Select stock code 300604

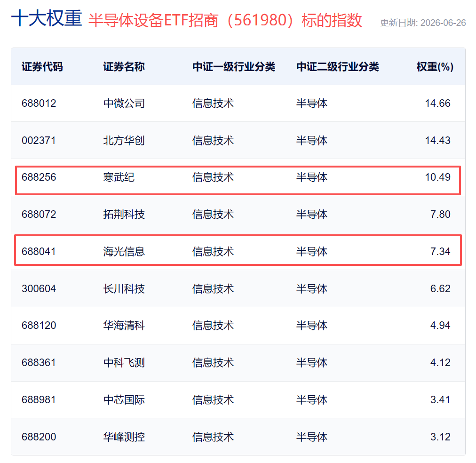coord(39,289)
